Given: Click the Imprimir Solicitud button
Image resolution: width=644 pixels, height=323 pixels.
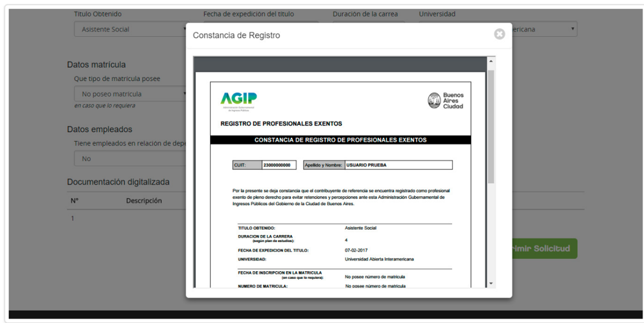Looking at the screenshot, I should pyautogui.click(x=543, y=249).
